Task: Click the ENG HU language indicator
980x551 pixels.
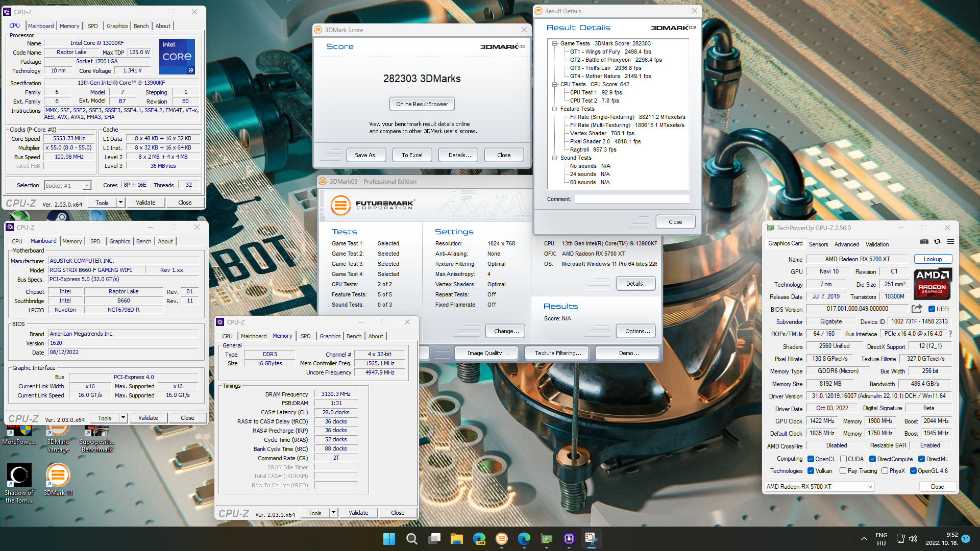Action: coord(881,539)
